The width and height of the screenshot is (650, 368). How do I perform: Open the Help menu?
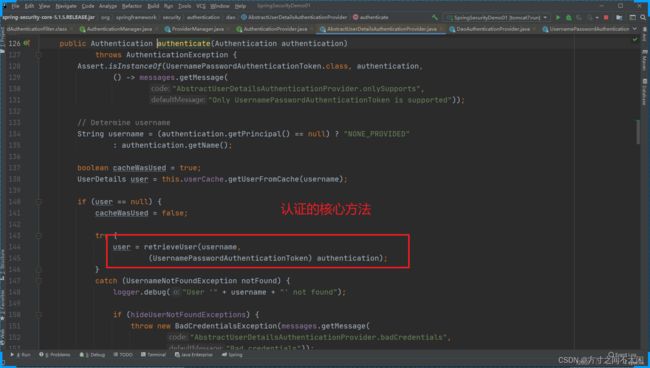(x=240, y=6)
